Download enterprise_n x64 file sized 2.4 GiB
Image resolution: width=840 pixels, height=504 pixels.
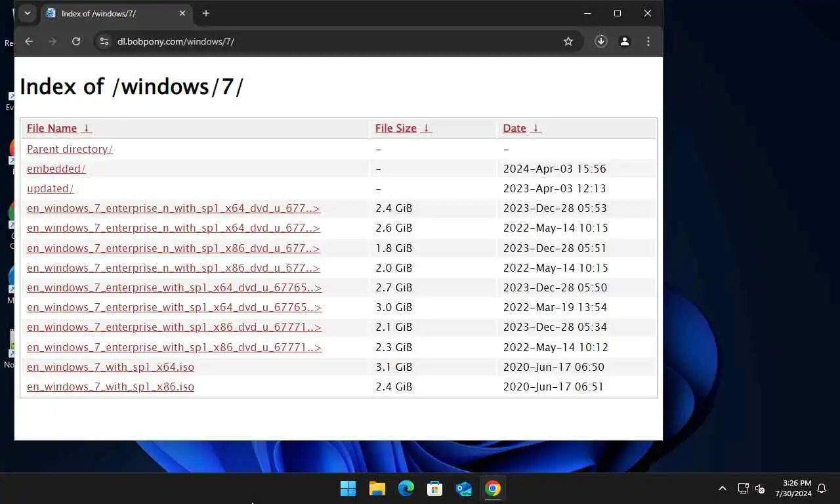click(173, 208)
